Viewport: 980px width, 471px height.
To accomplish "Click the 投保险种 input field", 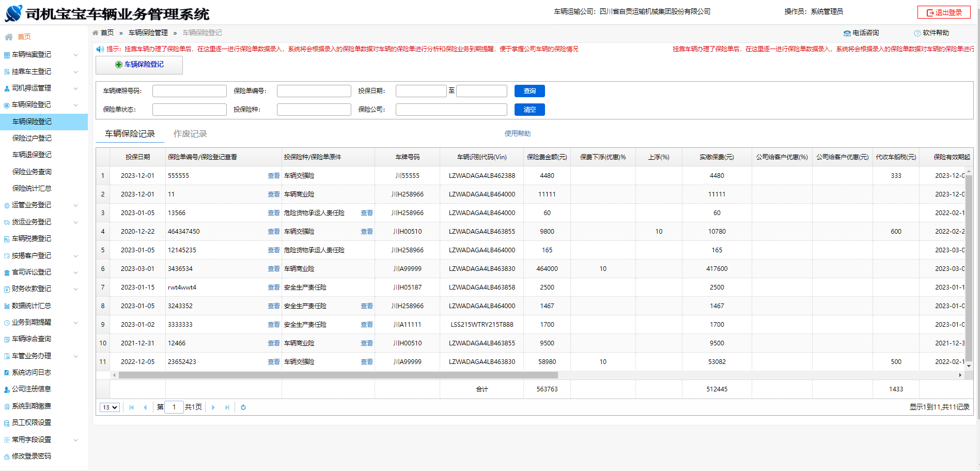I will (x=314, y=110).
